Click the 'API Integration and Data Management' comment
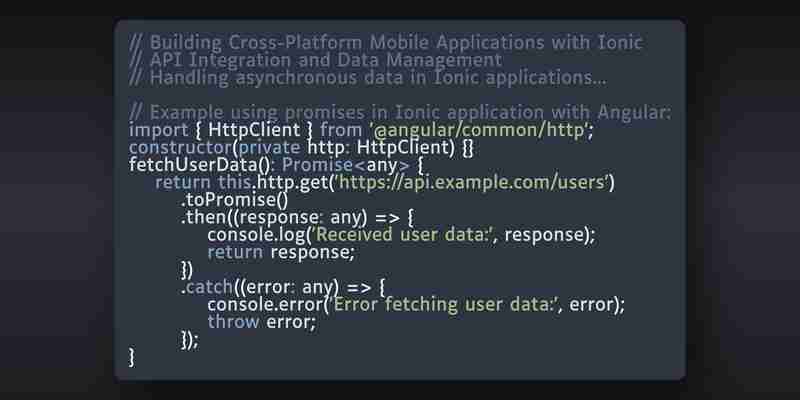Image resolution: width=800 pixels, height=400 pixels. [x=315, y=60]
